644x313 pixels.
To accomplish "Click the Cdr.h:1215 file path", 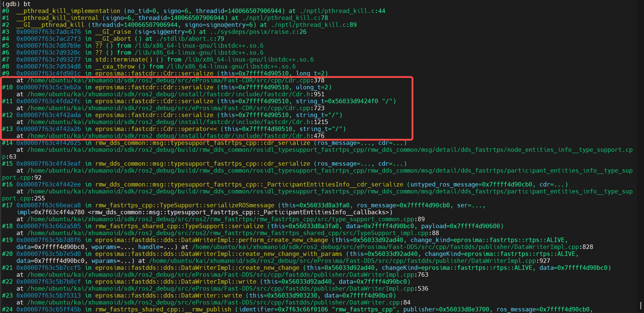I will (178, 122).
